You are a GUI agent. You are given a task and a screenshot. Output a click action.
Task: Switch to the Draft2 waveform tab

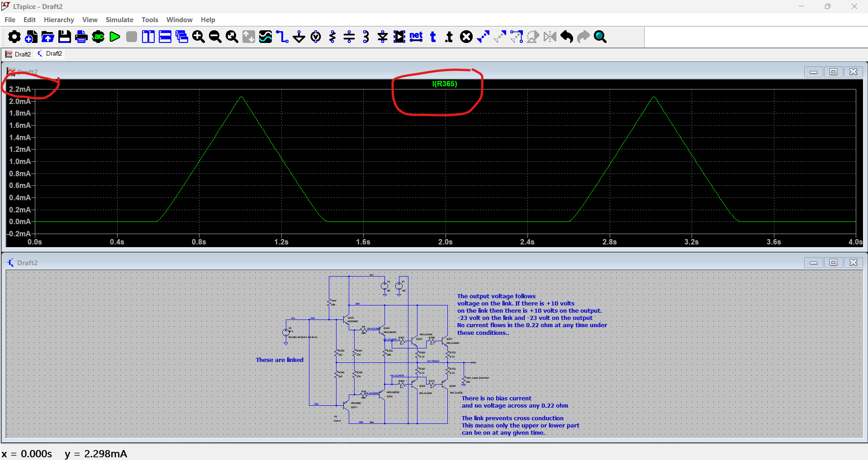(18, 54)
